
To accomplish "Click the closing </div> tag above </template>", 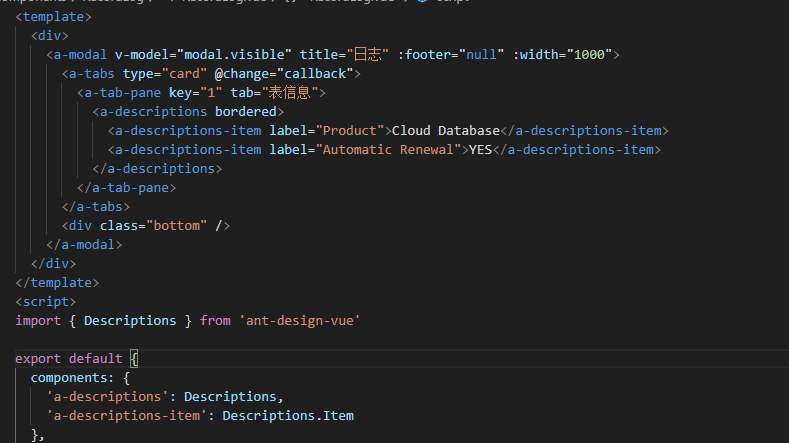I will click(53, 264).
